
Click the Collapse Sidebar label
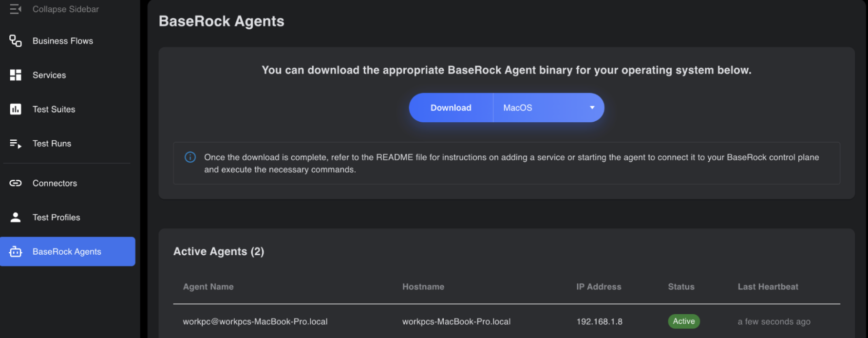click(x=66, y=9)
